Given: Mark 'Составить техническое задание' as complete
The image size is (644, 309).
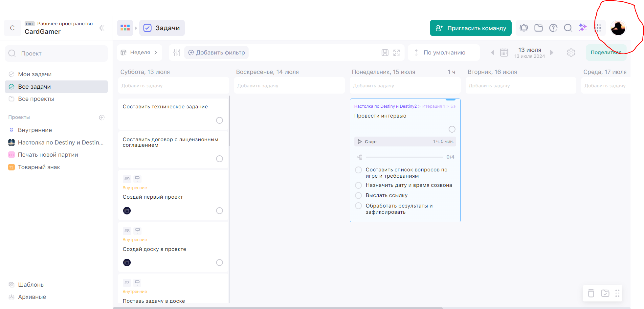Looking at the screenshot, I should [x=219, y=121].
